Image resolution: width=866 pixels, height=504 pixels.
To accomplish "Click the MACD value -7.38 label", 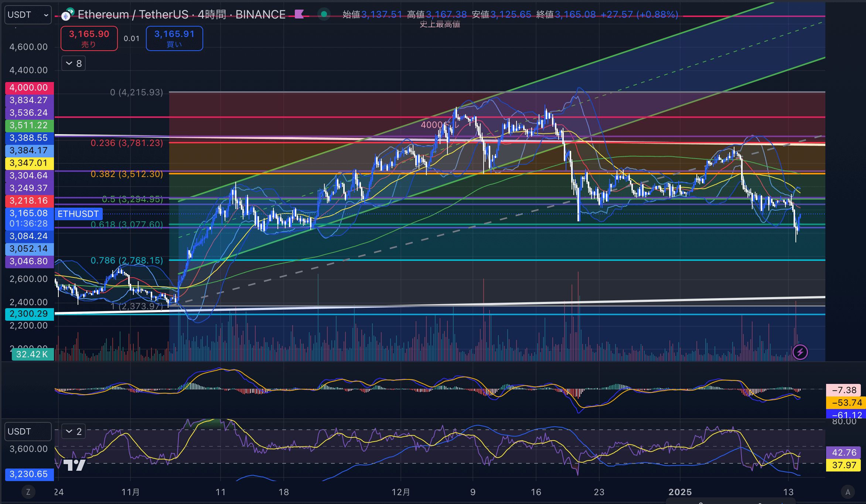I will 844,390.
